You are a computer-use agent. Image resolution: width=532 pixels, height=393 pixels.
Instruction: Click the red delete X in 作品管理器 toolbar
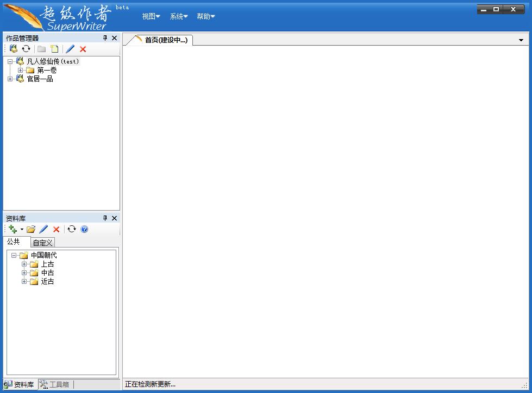pos(83,49)
